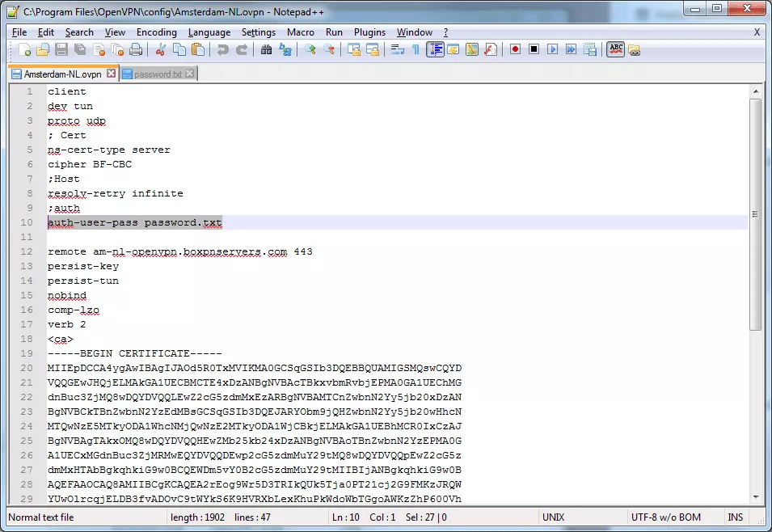The height and width of the screenshot is (532, 772).
Task: Run the DSpellCheck ABC spell-check icon
Action: pyautogui.click(x=615, y=49)
